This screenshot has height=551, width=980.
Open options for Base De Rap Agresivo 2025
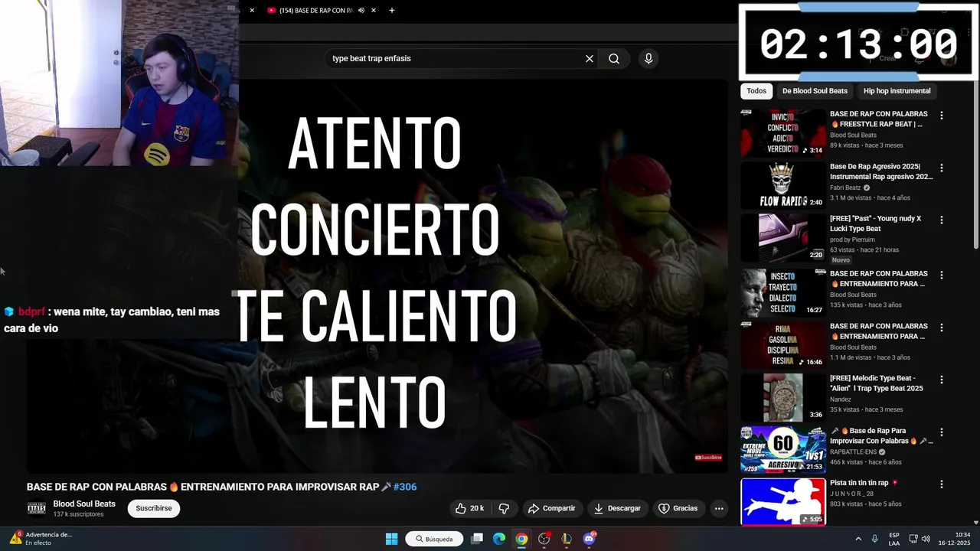point(942,168)
